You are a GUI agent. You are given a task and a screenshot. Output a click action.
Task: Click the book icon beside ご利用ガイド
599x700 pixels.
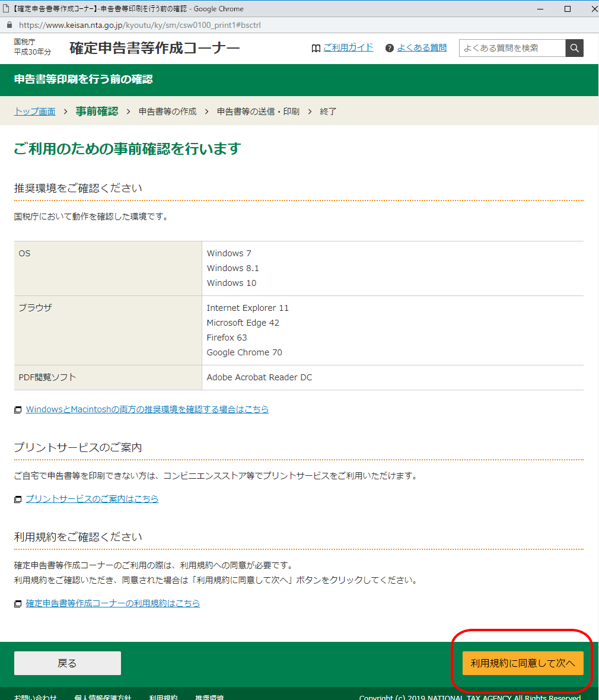click(316, 48)
